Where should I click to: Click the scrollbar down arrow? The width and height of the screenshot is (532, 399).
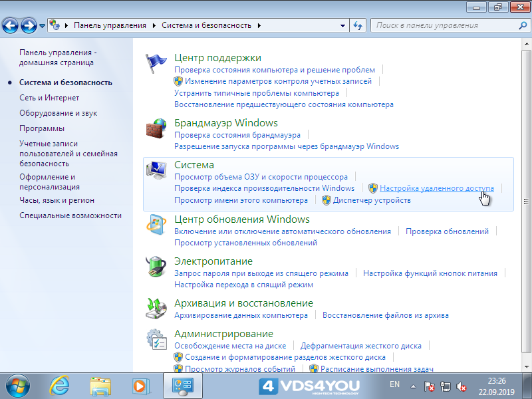coord(527,367)
